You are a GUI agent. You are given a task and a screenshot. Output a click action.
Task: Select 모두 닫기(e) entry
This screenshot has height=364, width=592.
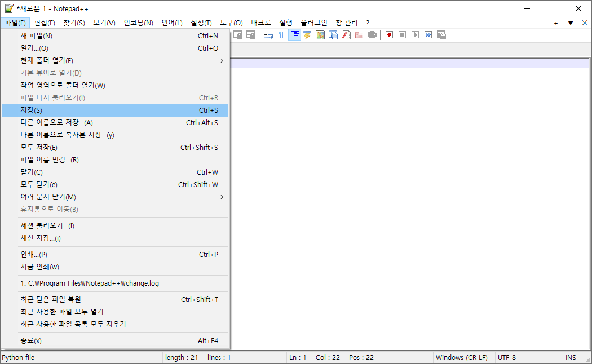(115, 184)
